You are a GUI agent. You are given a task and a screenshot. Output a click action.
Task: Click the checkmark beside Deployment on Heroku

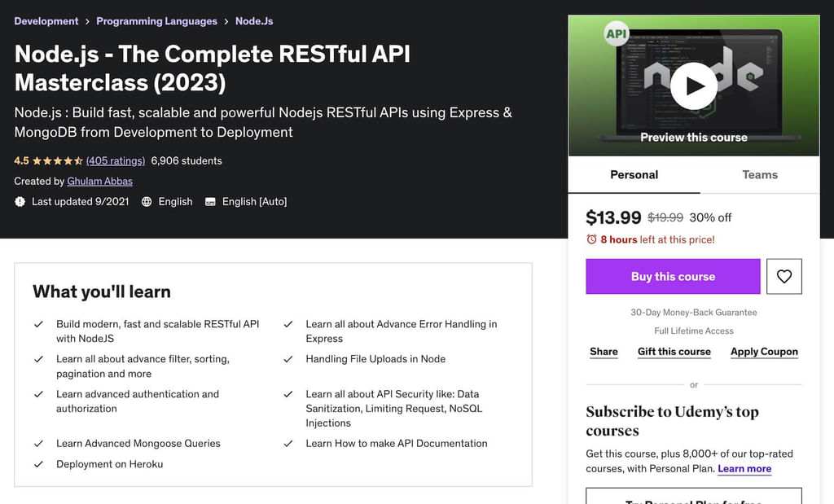pos(38,465)
